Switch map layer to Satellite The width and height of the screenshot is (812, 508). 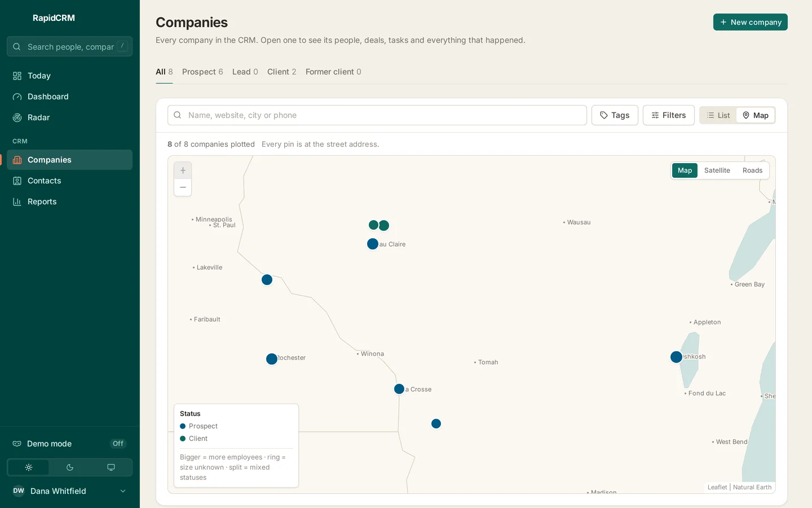pos(717,170)
